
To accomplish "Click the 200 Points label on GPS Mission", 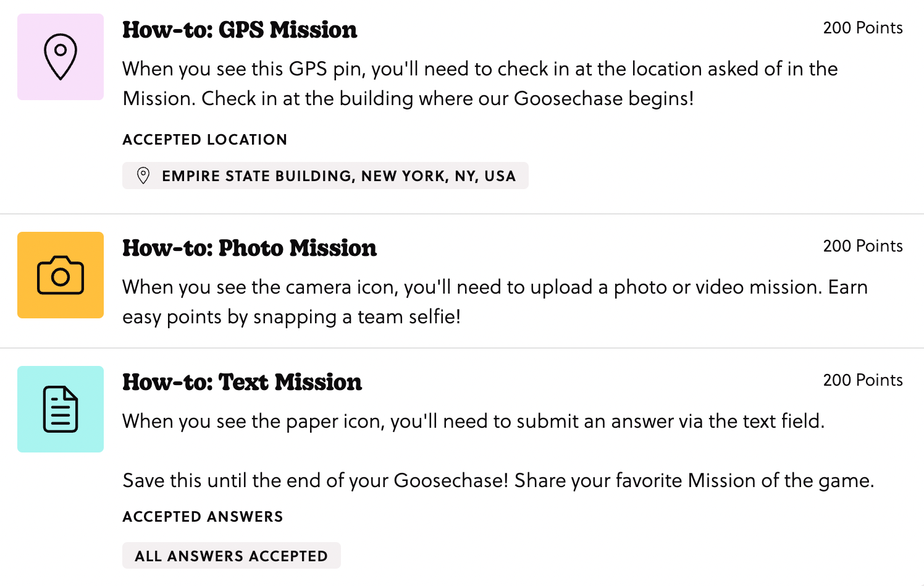I will (x=862, y=28).
